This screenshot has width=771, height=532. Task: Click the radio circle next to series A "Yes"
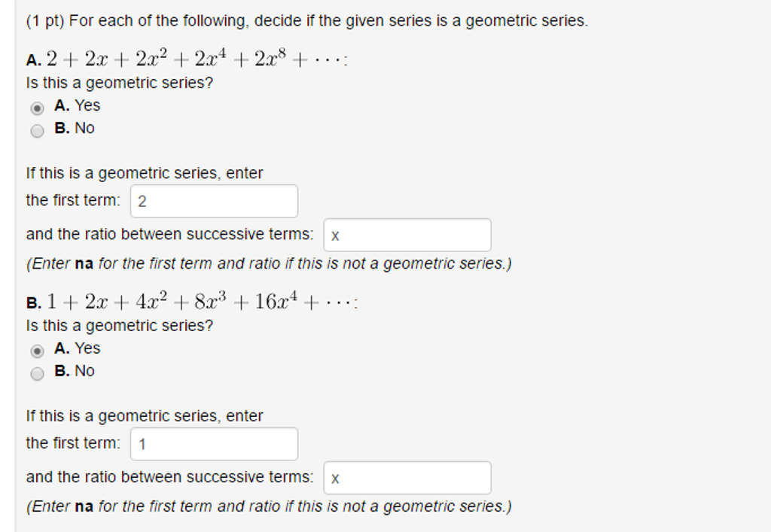click(38, 107)
